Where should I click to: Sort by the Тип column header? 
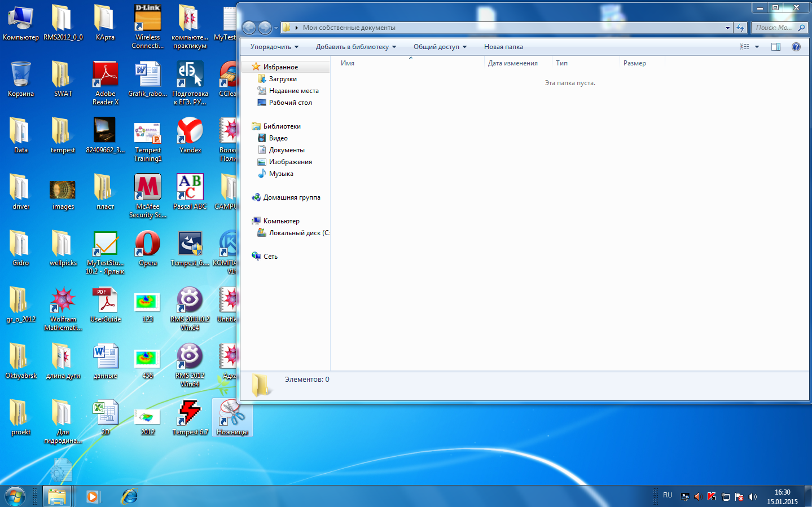586,63
